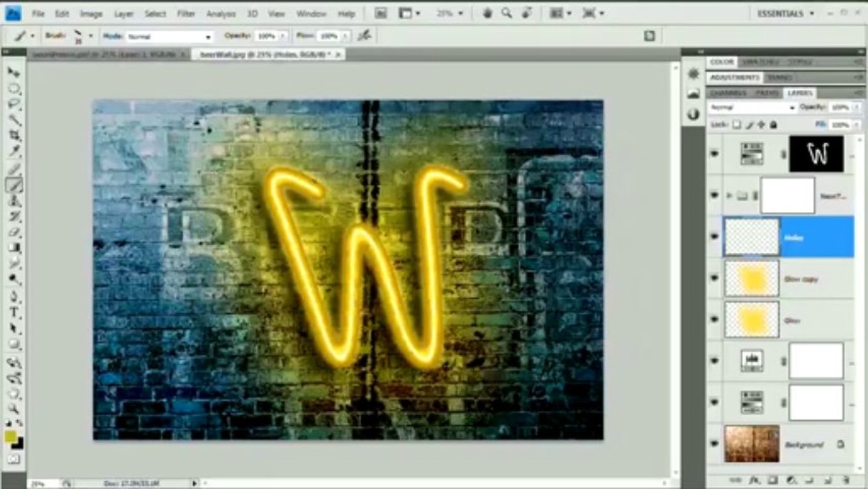Open the File menu
This screenshot has width=868, height=489.
coord(38,14)
